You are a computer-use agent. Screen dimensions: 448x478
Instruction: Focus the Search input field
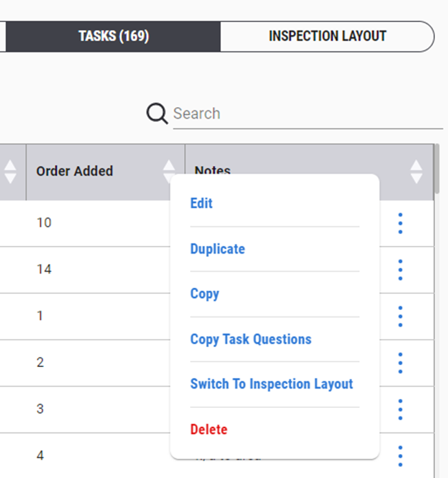click(305, 114)
